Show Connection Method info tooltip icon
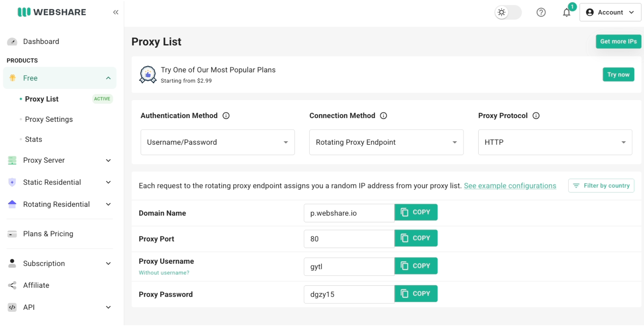 [x=384, y=116]
